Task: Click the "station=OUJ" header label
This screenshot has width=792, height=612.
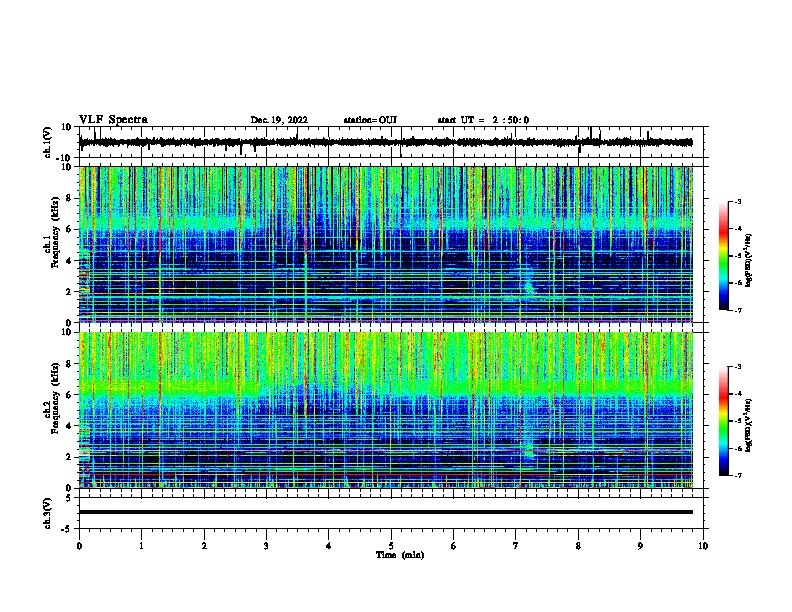Action: [370, 120]
